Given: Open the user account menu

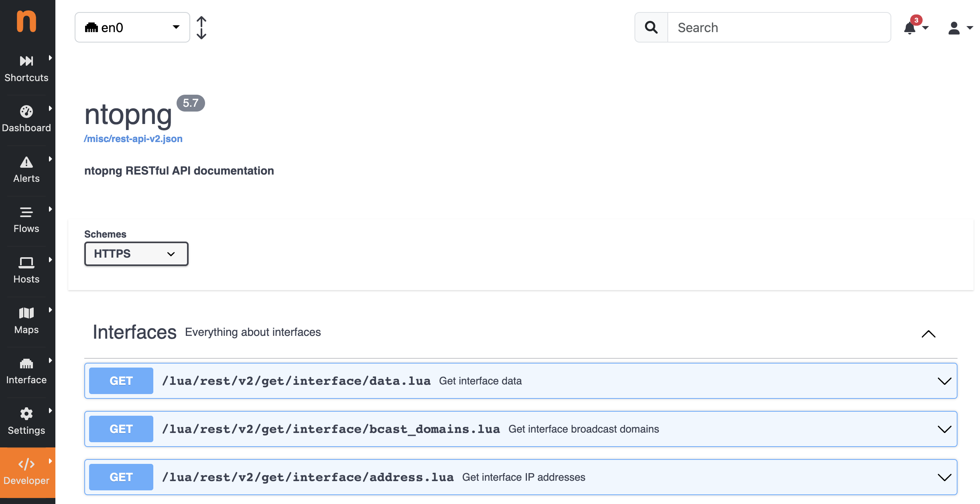Looking at the screenshot, I should [960, 28].
